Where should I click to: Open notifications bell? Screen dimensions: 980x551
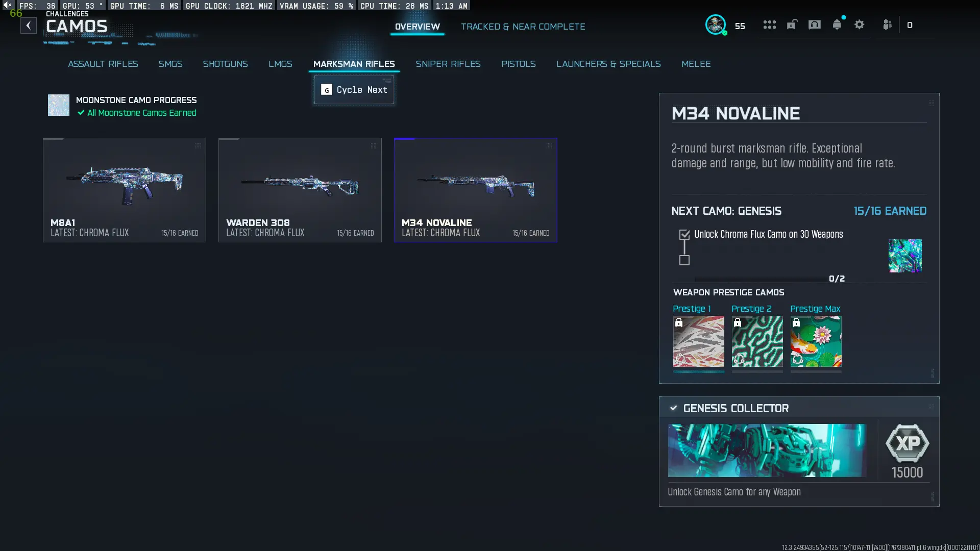(837, 24)
